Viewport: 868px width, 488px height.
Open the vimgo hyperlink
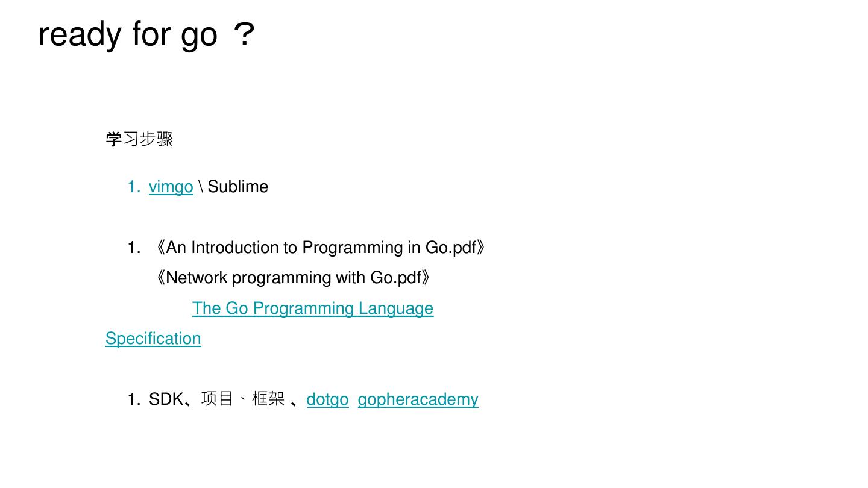click(171, 187)
